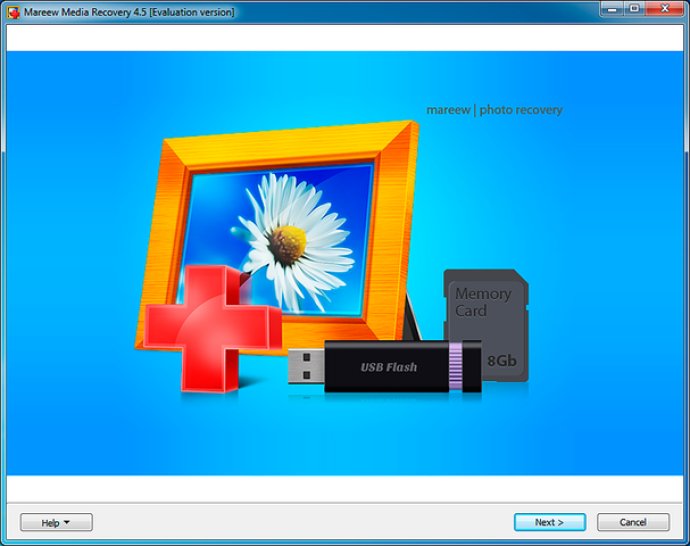
Task: Open the Help dropdown button
Action: tap(56, 523)
